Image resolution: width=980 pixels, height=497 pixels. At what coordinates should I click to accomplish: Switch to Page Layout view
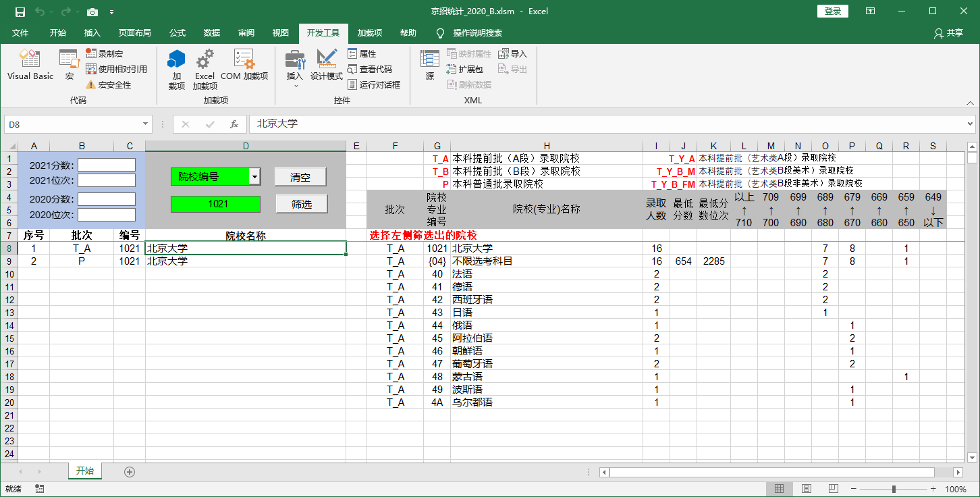click(806, 489)
